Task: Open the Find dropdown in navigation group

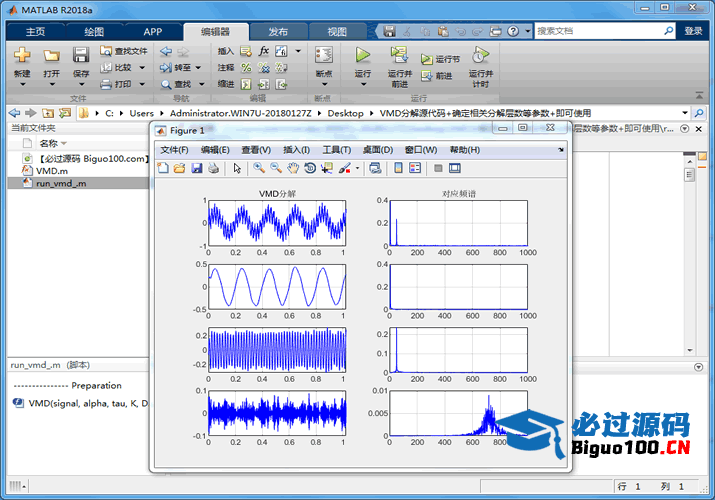Action: [182, 84]
